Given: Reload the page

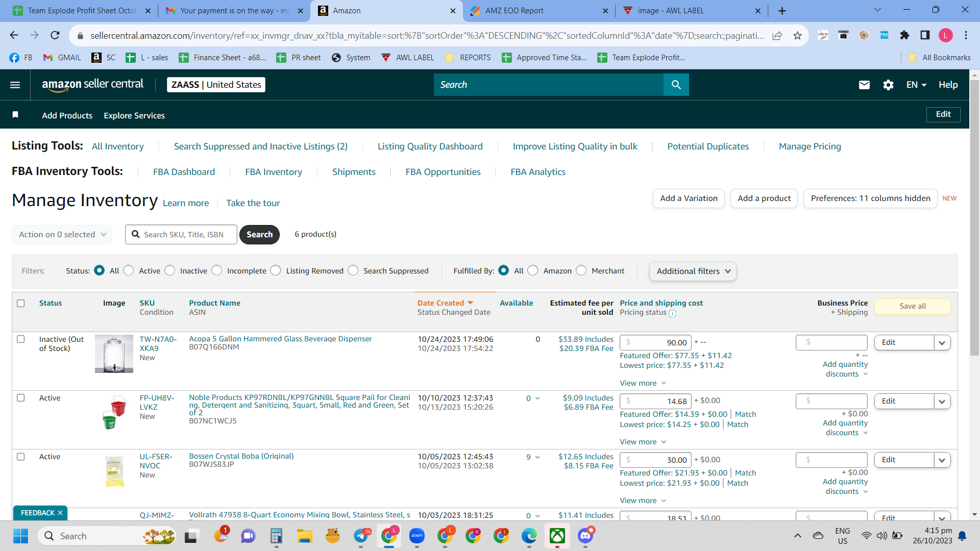Looking at the screenshot, I should (x=55, y=35).
